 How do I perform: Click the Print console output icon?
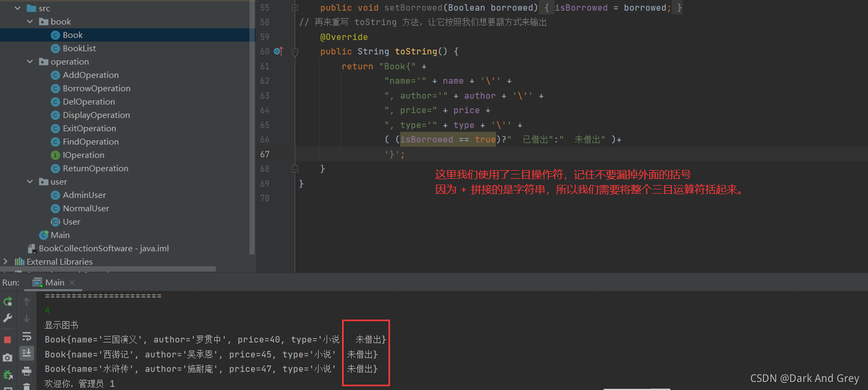[x=27, y=371]
